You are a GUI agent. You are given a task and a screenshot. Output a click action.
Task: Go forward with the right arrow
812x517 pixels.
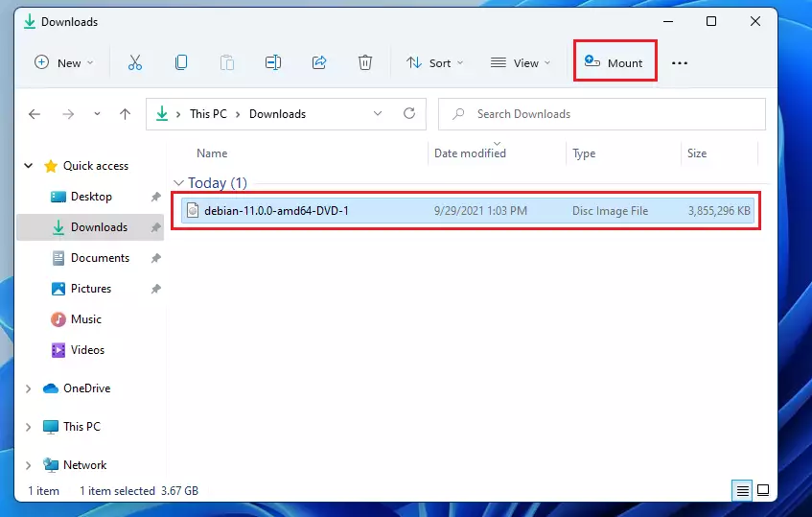68,114
